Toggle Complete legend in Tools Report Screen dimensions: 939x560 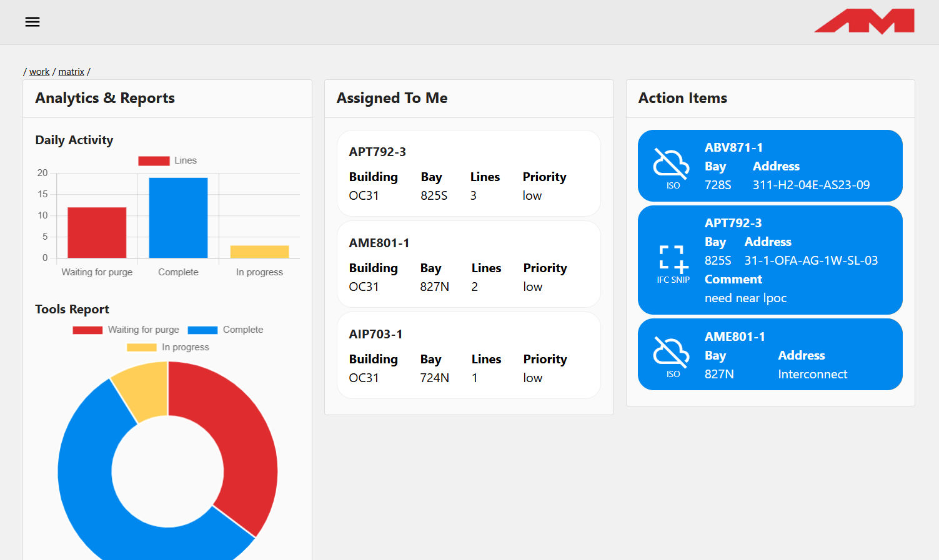click(x=226, y=330)
